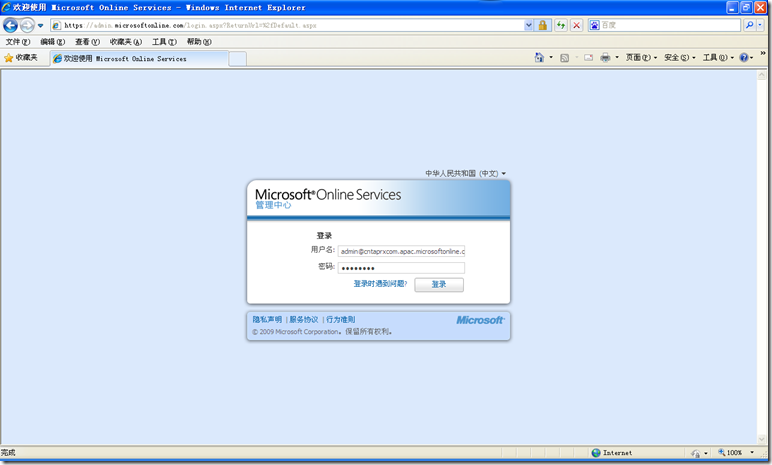Open the 帮助 menu
The height and width of the screenshot is (465, 772).
pyautogui.click(x=199, y=42)
